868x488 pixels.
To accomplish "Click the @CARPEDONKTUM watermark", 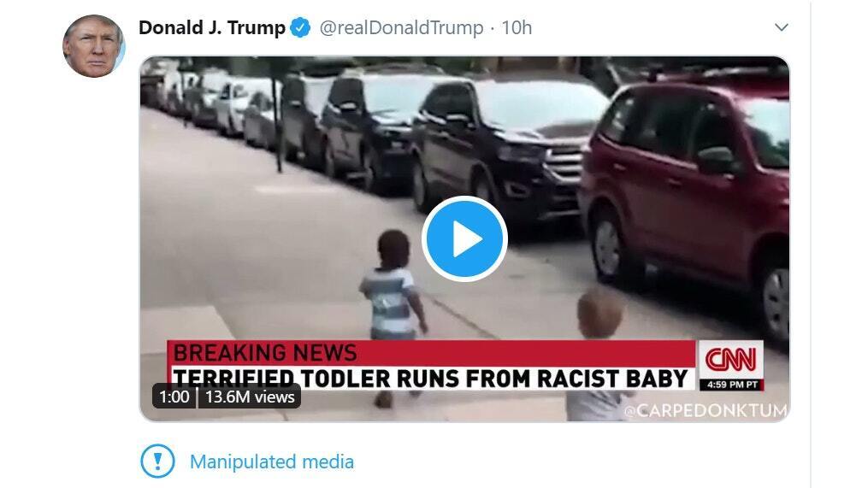I will pos(706,410).
